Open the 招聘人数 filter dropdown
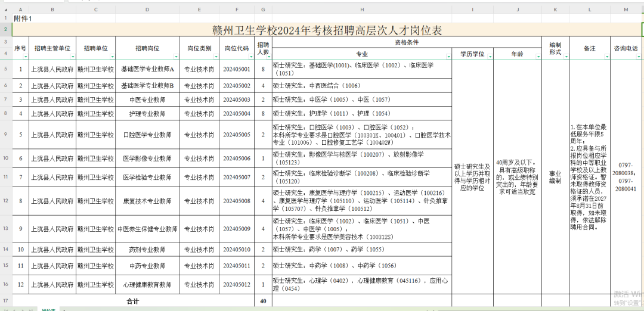 tap(268, 57)
